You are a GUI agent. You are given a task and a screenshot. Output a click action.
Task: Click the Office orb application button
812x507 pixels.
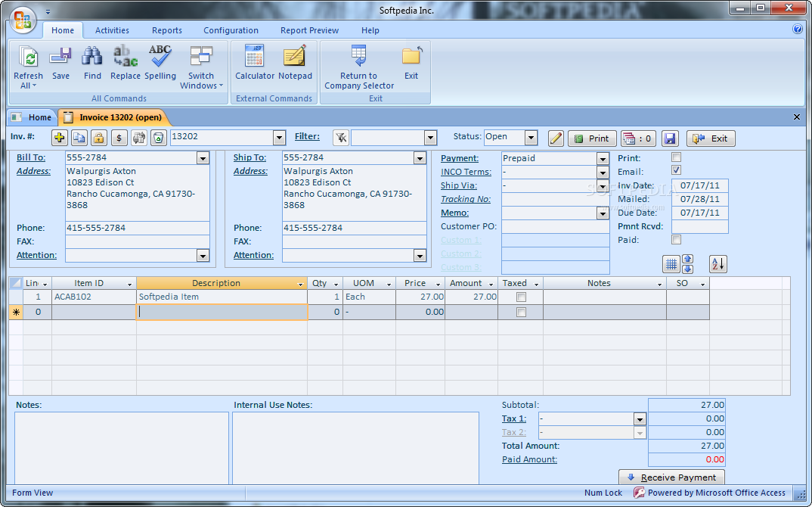pos(22,20)
